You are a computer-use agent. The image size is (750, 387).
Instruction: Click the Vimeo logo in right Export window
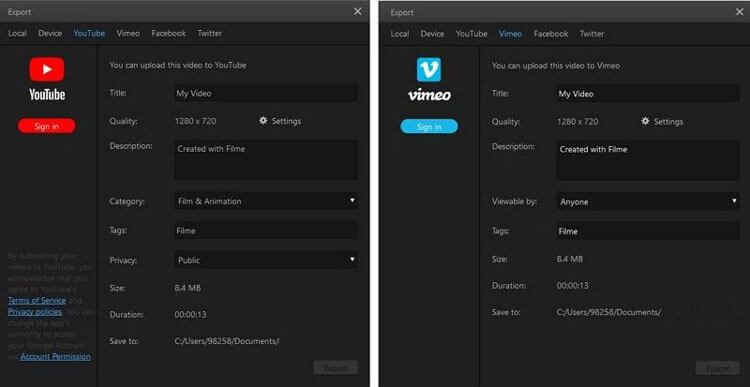(429, 79)
